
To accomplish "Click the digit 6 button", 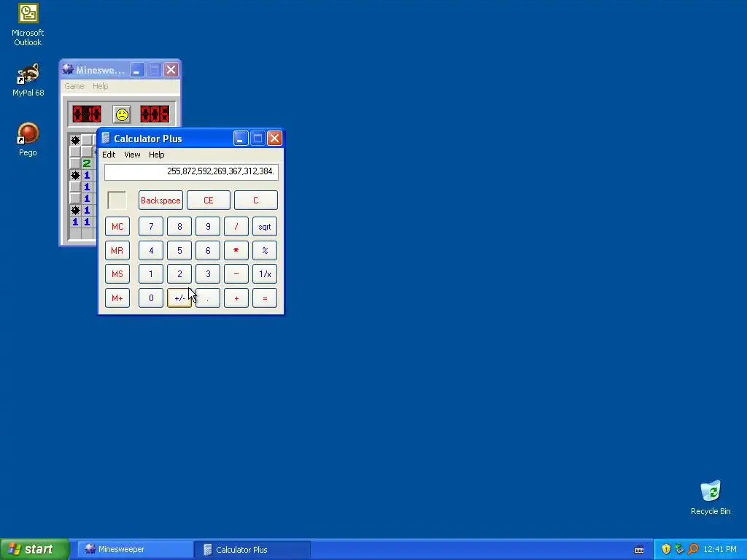I will tap(208, 251).
